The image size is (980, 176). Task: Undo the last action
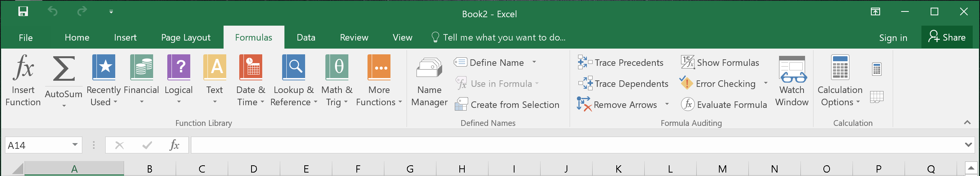pyautogui.click(x=52, y=12)
